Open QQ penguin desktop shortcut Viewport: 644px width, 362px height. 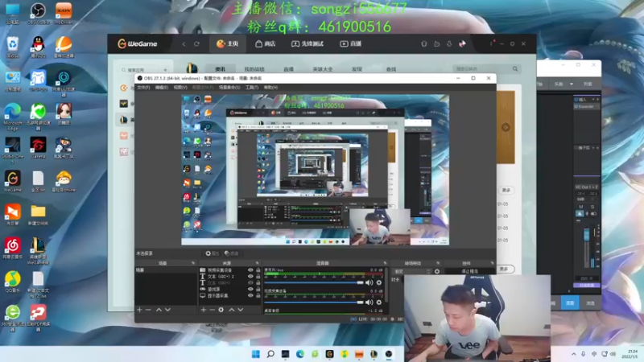pos(38,47)
